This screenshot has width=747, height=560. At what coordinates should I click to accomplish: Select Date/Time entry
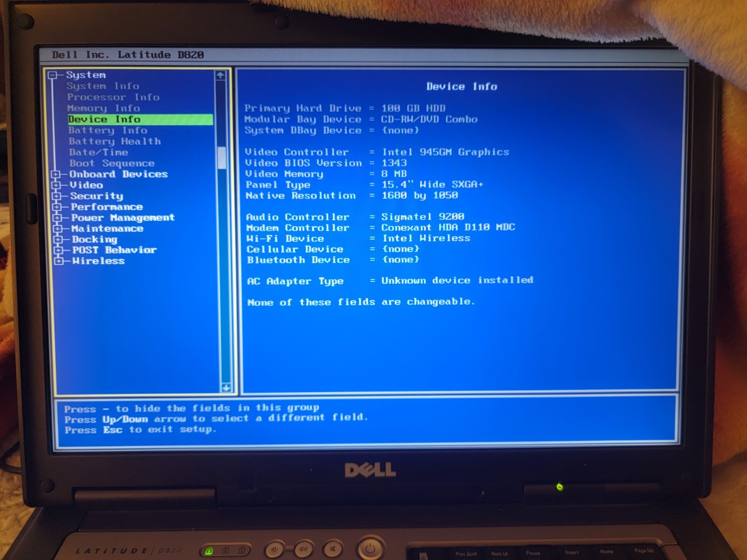(x=99, y=152)
